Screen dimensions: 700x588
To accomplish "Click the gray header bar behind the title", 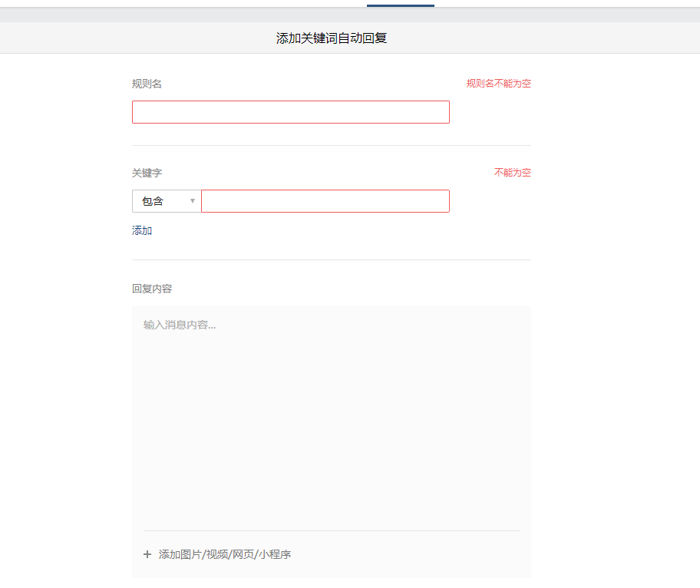I will click(576, 38).
